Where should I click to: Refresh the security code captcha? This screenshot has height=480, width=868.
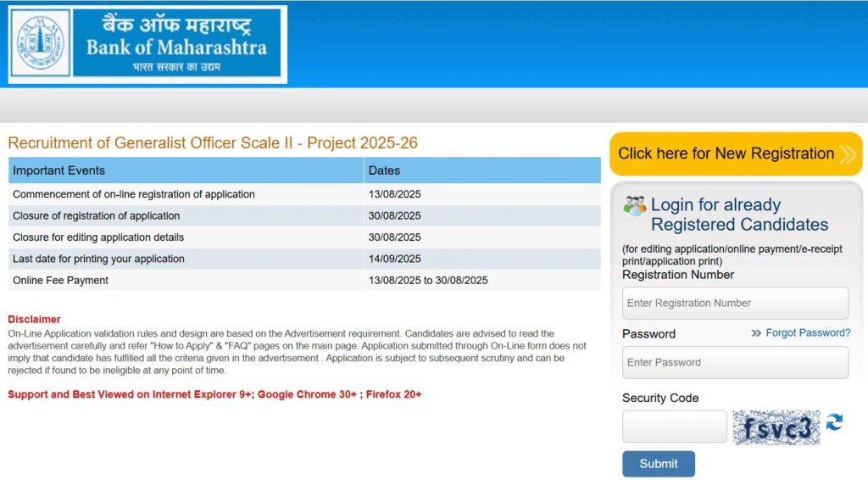coord(834,422)
